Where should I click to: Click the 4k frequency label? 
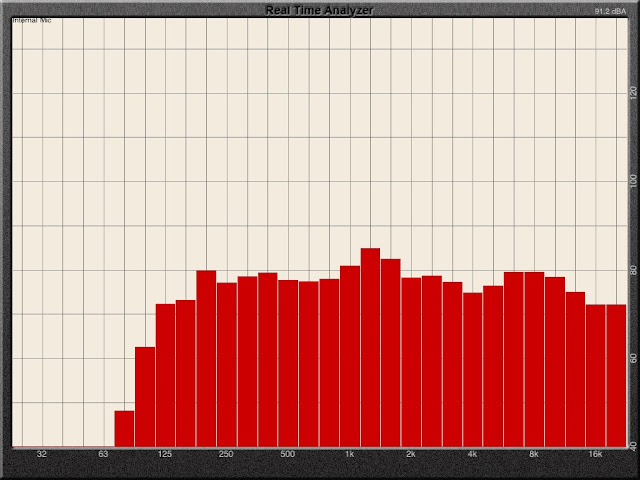coord(472,454)
